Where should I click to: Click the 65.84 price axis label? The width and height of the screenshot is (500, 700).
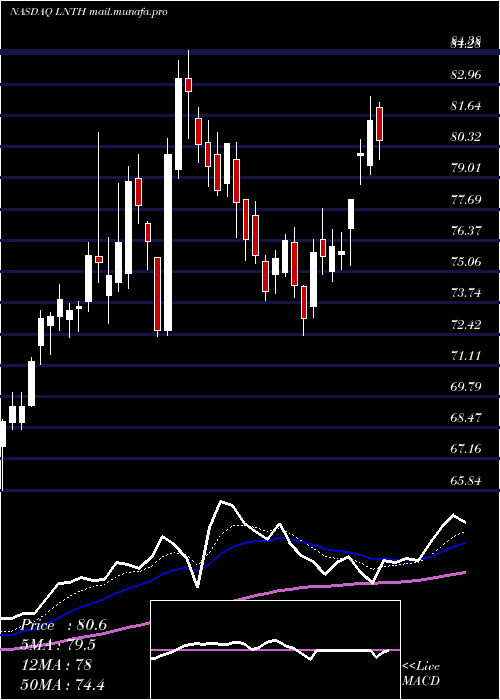(x=466, y=481)
